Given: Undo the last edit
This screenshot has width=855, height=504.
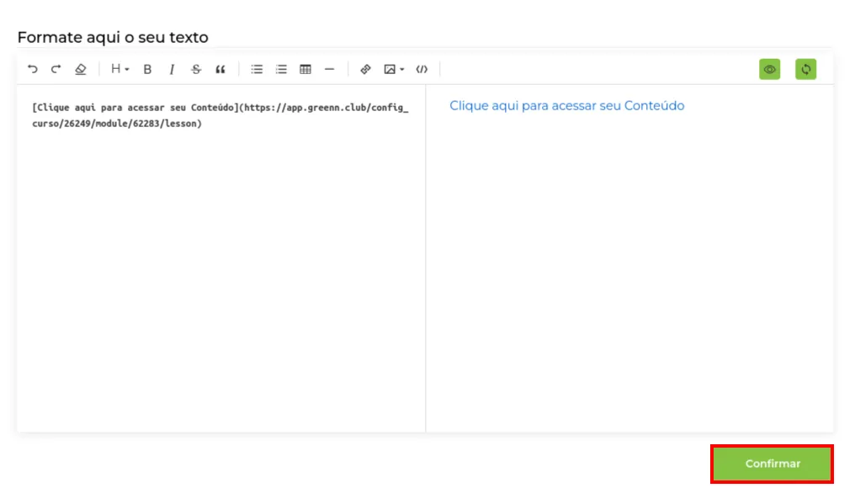Looking at the screenshot, I should [33, 69].
